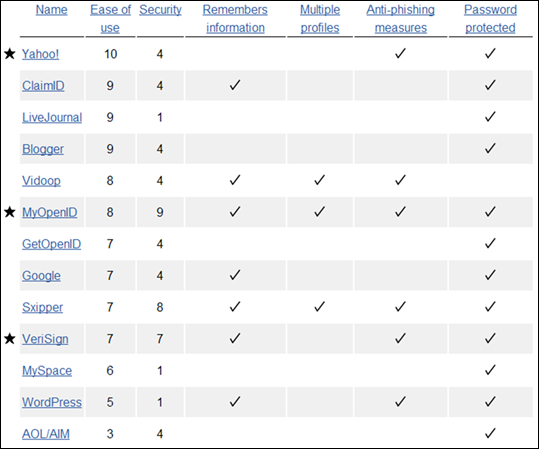This screenshot has width=539, height=449.
Task: Open the LiveJournal provider link
Action: point(52,117)
